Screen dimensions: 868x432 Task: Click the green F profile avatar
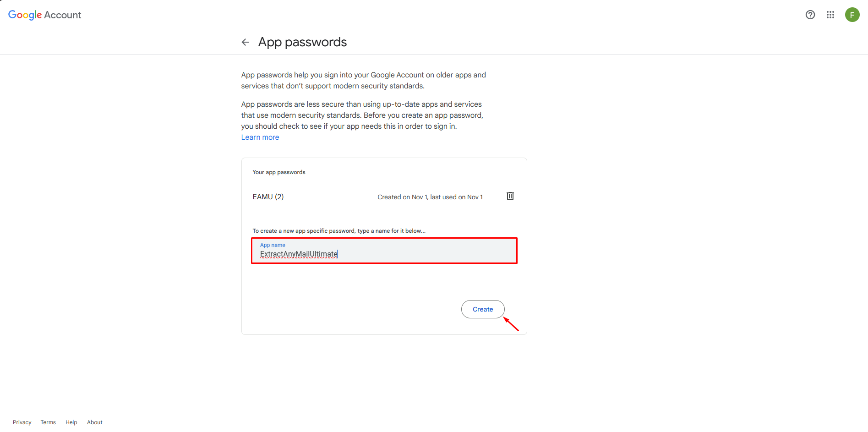tap(852, 15)
